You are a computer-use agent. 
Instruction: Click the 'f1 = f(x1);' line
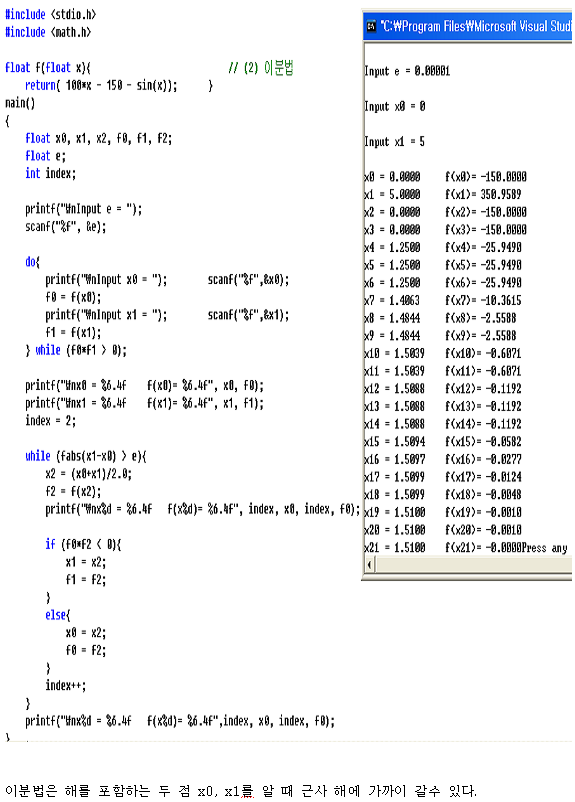pos(73,332)
